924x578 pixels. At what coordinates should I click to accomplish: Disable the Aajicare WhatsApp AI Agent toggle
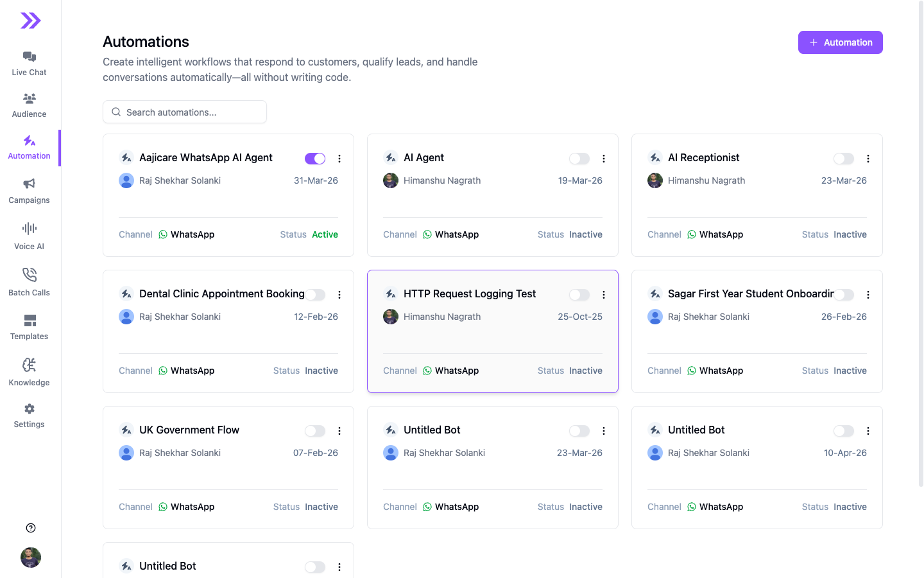coord(315,159)
